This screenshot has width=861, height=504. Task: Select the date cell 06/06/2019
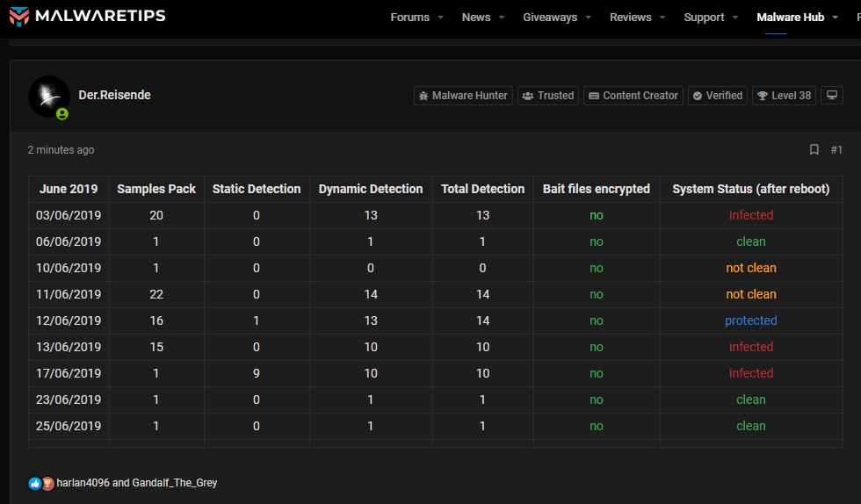pyautogui.click(x=69, y=241)
